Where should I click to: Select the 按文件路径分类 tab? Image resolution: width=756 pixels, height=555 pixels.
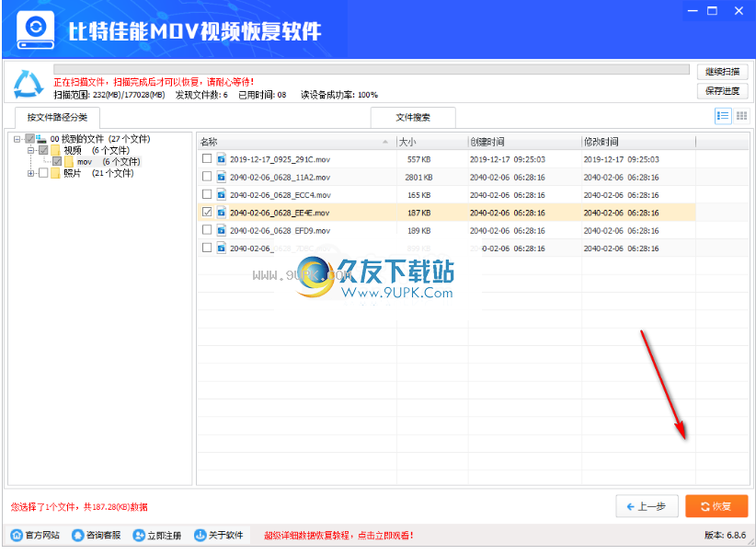[x=57, y=117]
